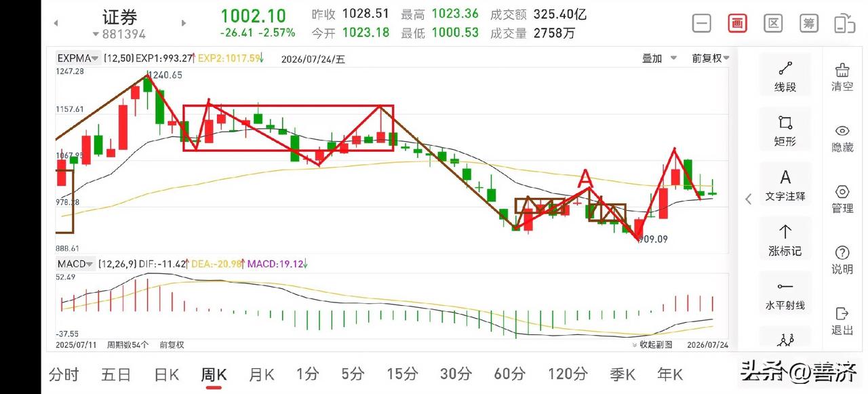Tap the EXP1:993.27 value
Image resolution: width=868 pixels, height=394 pixels.
165,58
